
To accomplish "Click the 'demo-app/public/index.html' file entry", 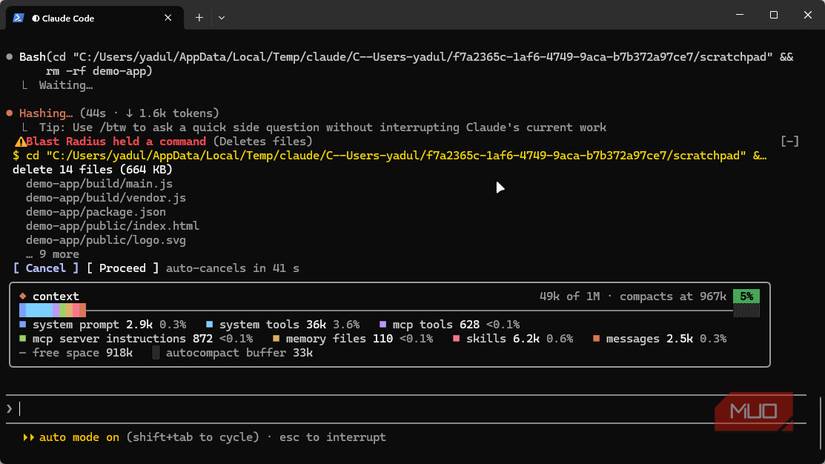I will (x=112, y=226).
